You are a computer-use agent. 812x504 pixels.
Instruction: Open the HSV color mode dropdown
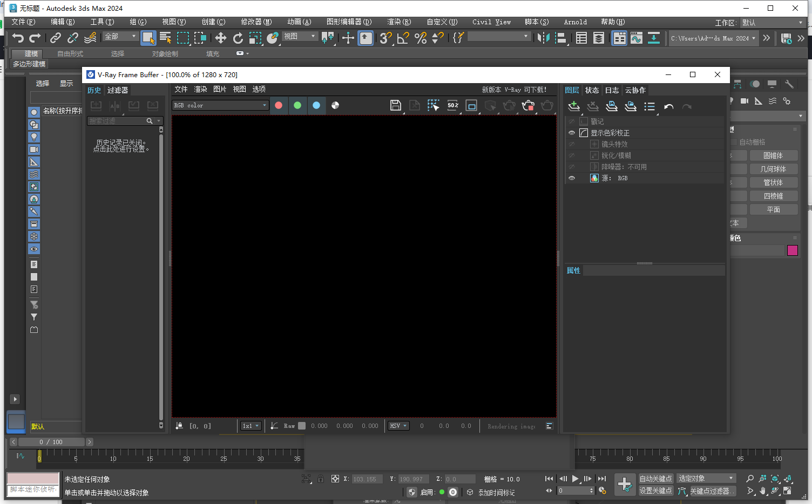coord(398,426)
